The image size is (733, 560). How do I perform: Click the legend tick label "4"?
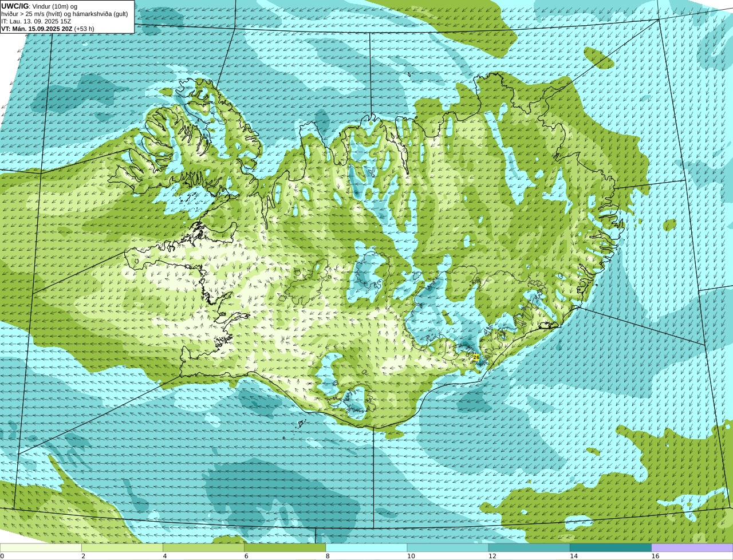(165, 556)
